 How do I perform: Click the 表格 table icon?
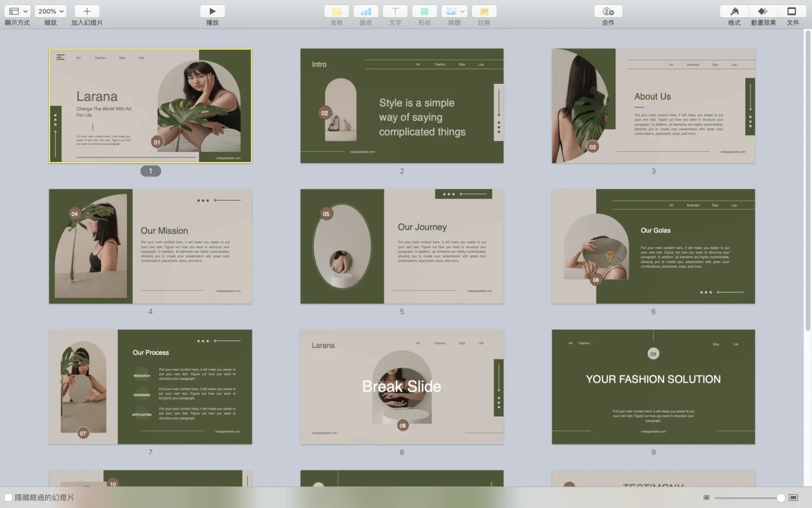pos(337,11)
